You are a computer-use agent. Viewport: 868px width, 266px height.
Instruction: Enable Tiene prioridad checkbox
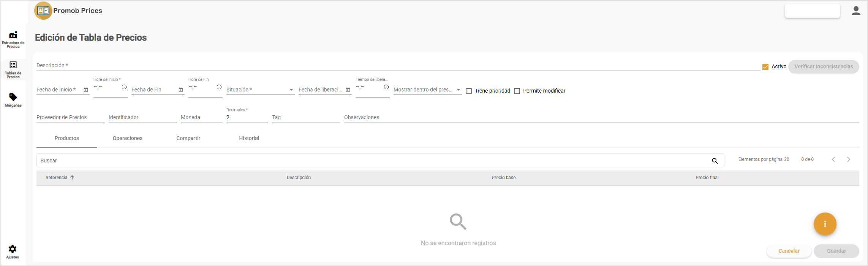(x=469, y=91)
